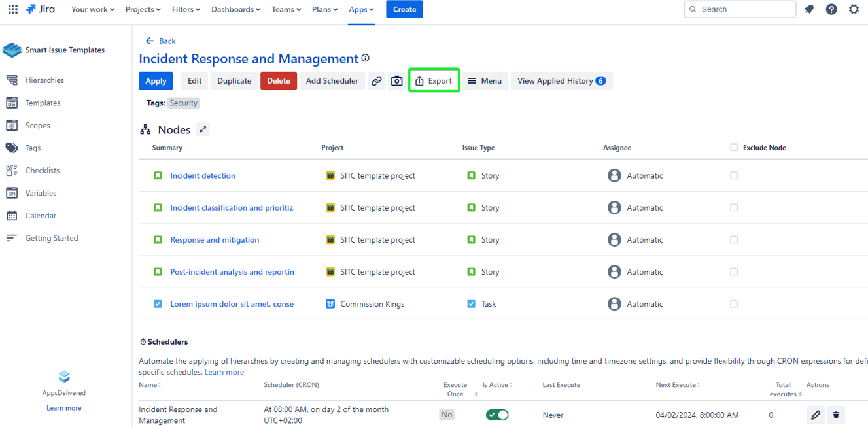
Task: Delete scheduler with the trash icon
Action: (x=836, y=415)
